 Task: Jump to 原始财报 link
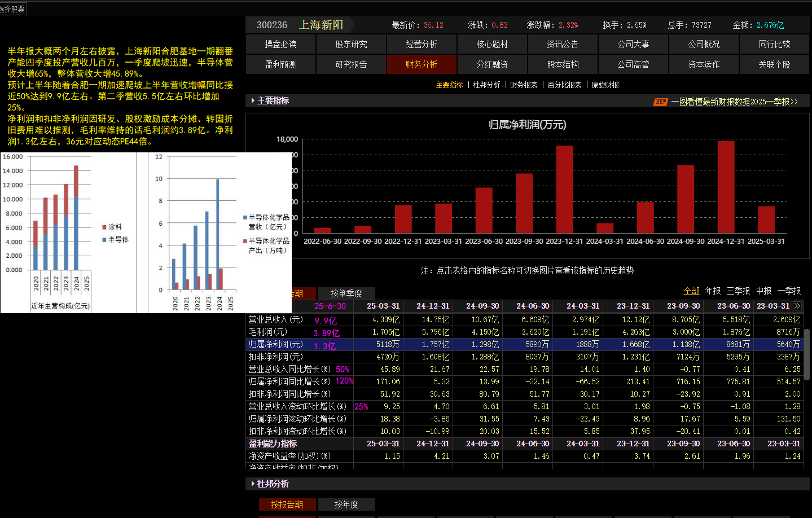coord(605,85)
